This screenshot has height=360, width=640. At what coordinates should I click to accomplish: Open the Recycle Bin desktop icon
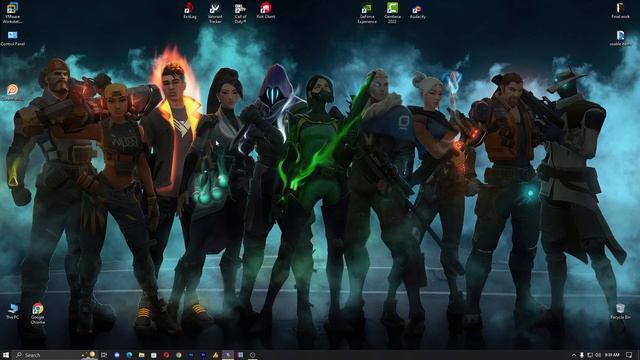tap(620, 311)
